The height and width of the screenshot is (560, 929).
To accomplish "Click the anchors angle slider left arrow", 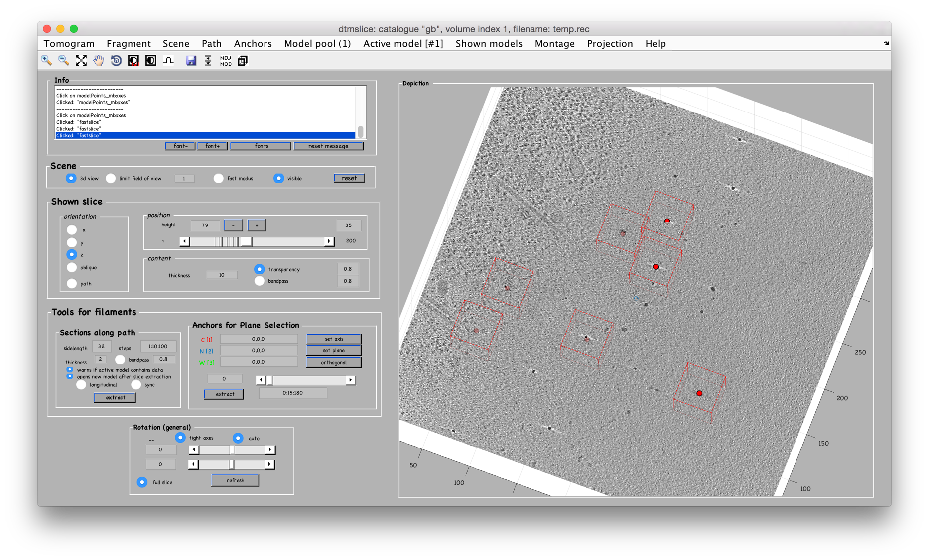I will tap(261, 380).
